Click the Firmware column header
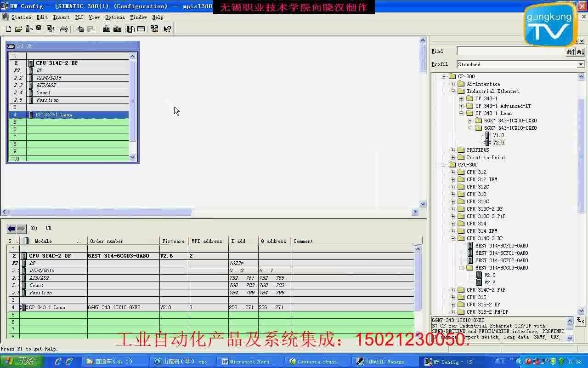 click(x=174, y=241)
